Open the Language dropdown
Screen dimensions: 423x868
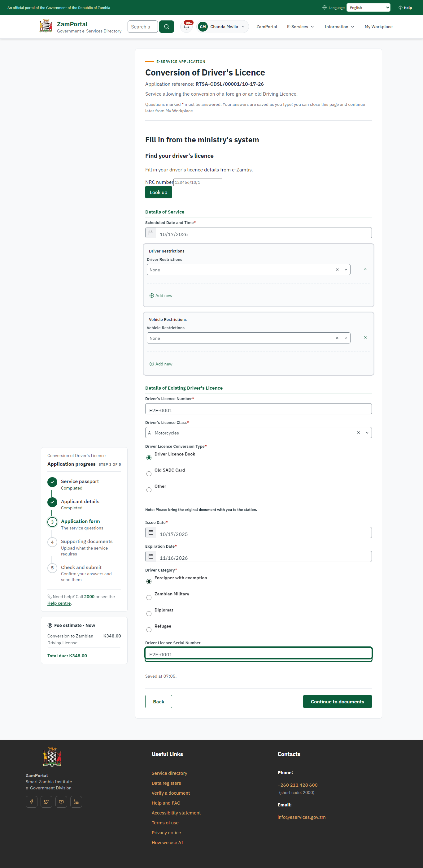click(x=368, y=8)
